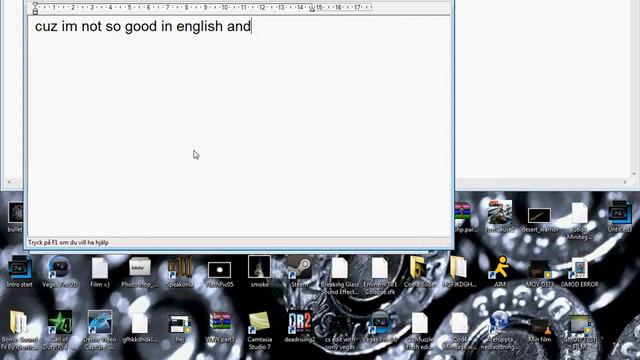The width and height of the screenshot is (640, 360).
Task: Click the right margin marker on the ruler
Action: [x=312, y=8]
